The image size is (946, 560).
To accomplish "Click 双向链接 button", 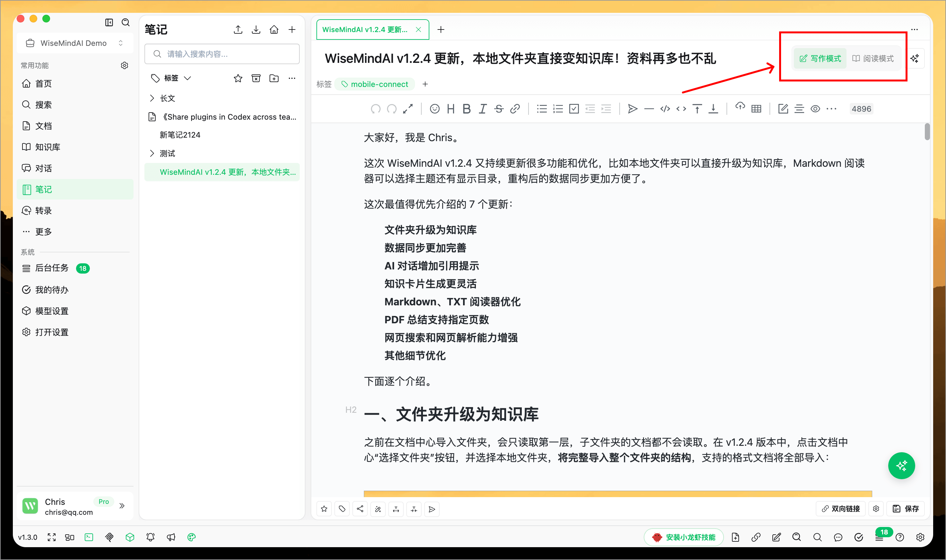I will tap(840, 509).
